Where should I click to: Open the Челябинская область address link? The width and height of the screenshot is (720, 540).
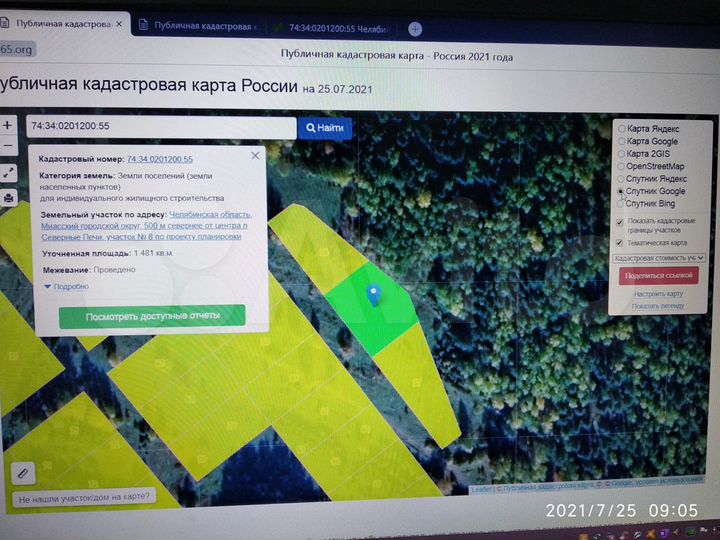click(x=146, y=225)
